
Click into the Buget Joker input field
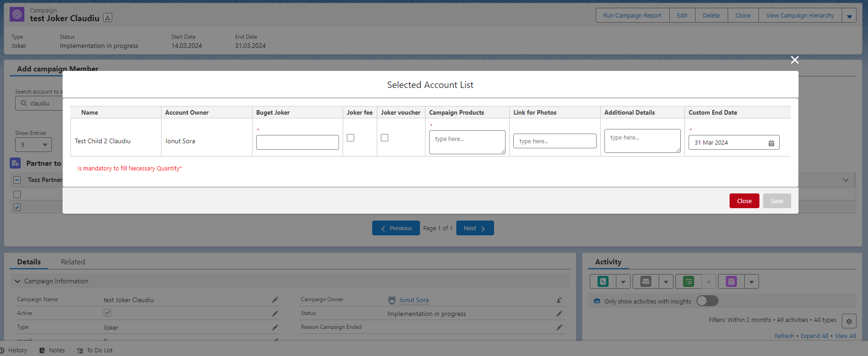tap(297, 142)
